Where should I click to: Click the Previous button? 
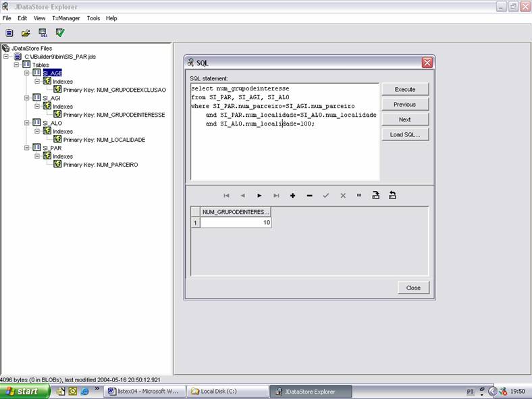coord(405,105)
